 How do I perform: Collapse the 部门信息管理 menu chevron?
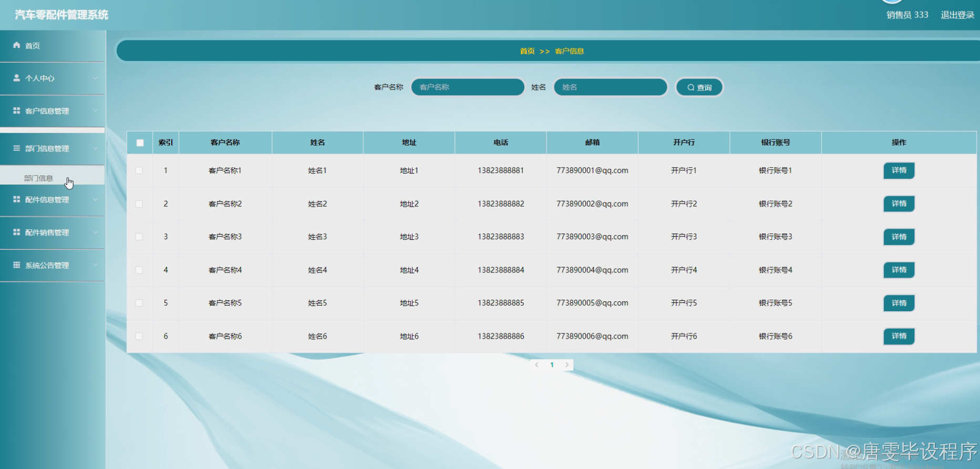pos(95,148)
